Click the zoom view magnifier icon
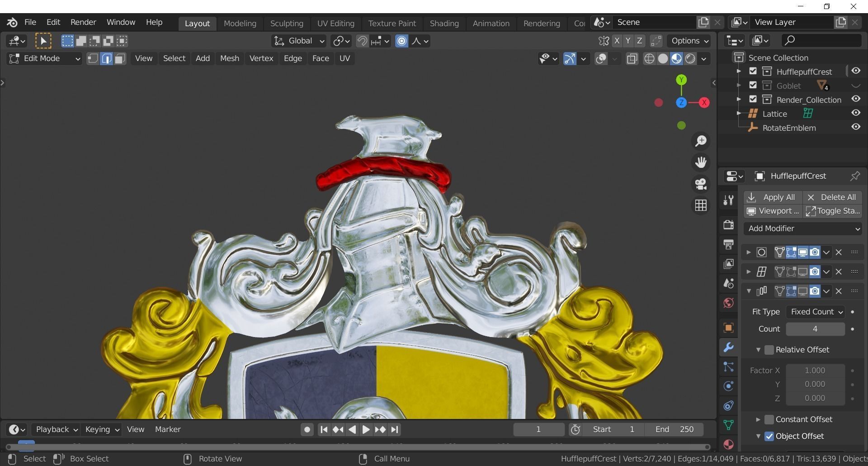 [x=701, y=141]
